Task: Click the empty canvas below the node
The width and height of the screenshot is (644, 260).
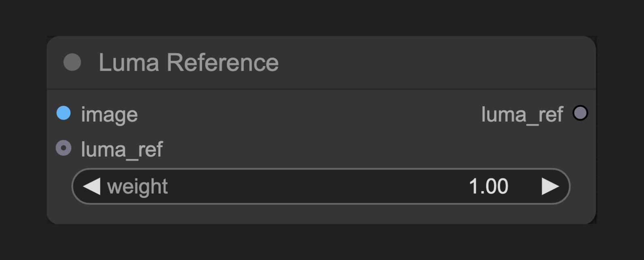Action: (x=322, y=243)
